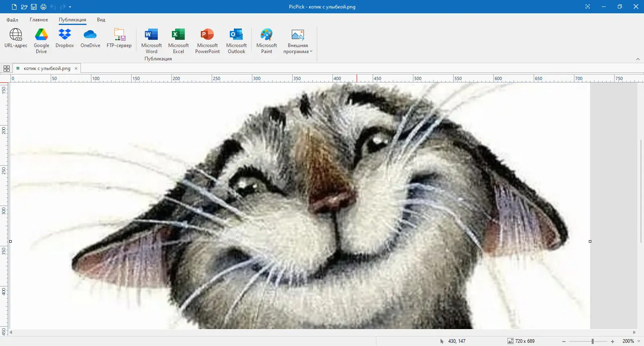
Task: Click the image size 720 x 689 indicator
Action: 521,341
